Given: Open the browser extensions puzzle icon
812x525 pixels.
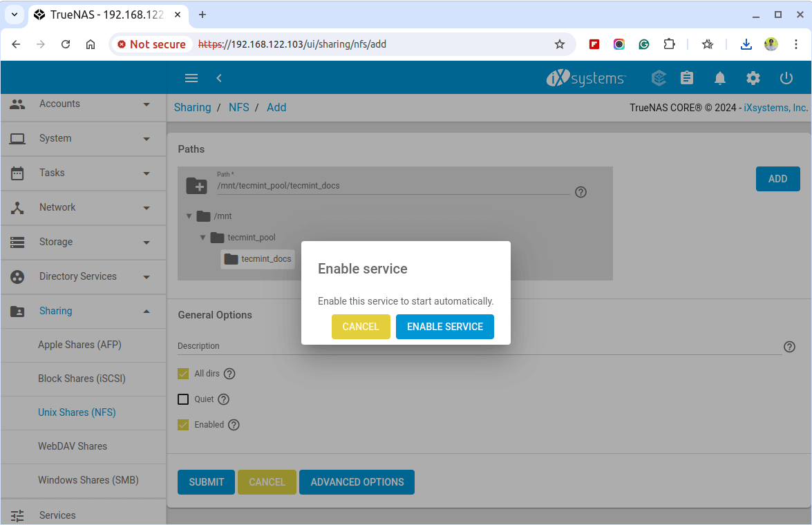Looking at the screenshot, I should [669, 44].
